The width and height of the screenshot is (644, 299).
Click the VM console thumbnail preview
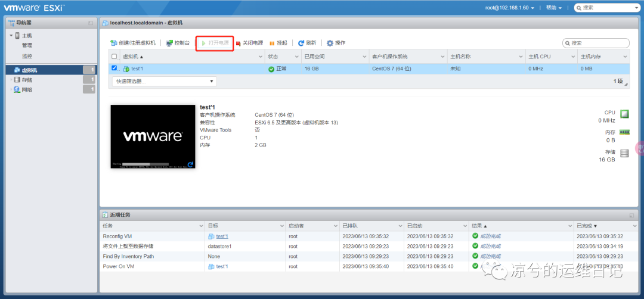(x=153, y=136)
